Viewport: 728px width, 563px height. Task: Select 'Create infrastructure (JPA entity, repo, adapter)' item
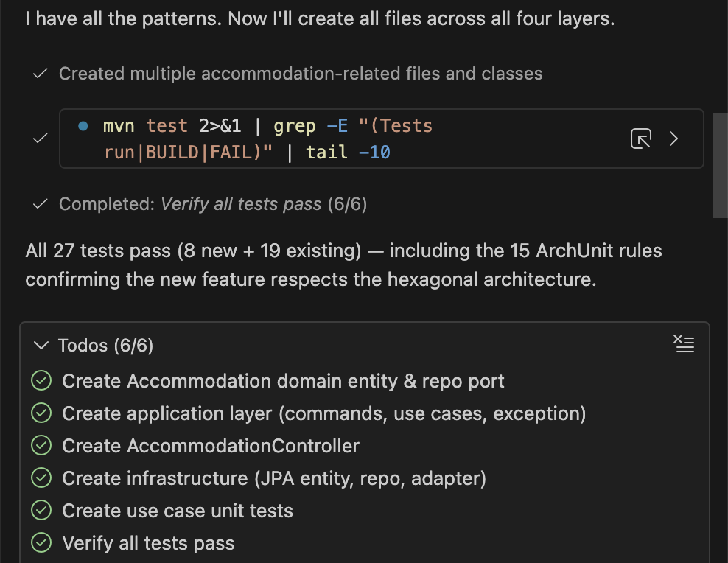tap(274, 478)
